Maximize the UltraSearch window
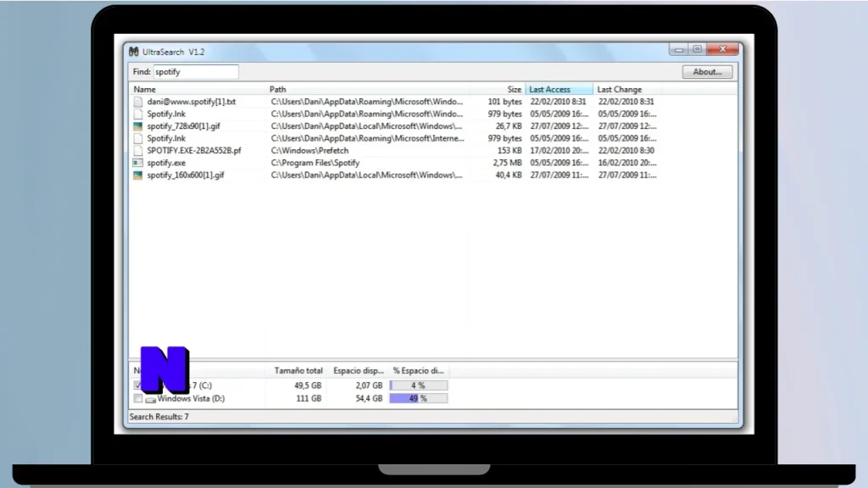The image size is (868, 488). coord(697,49)
